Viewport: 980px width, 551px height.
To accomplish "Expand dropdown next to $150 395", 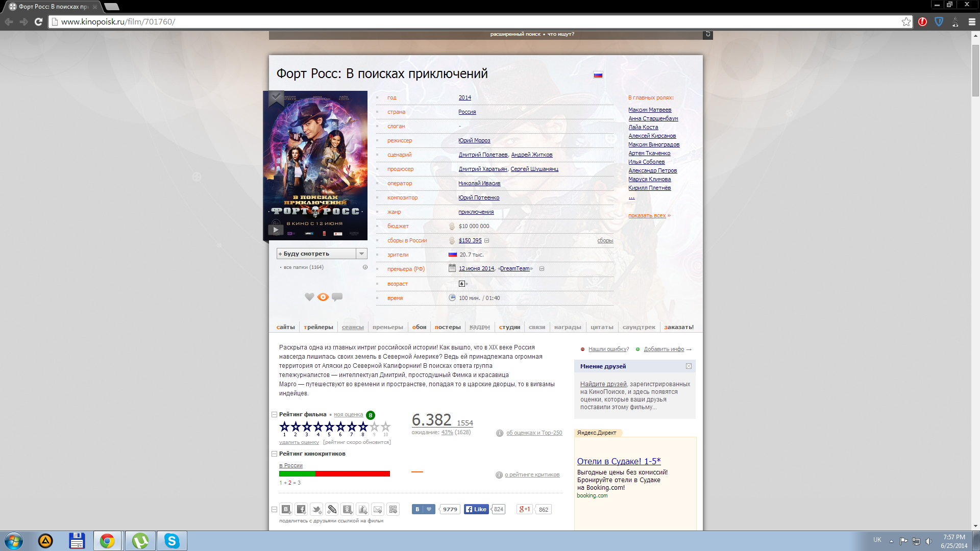I will 487,241.
